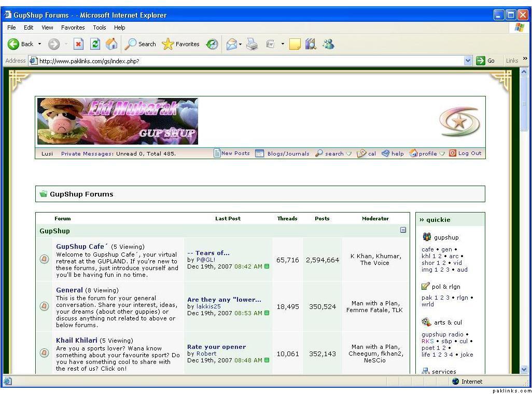The height and width of the screenshot is (394, 532).
Task: Open the Messenger toolbar icon
Action: pyautogui.click(x=328, y=45)
